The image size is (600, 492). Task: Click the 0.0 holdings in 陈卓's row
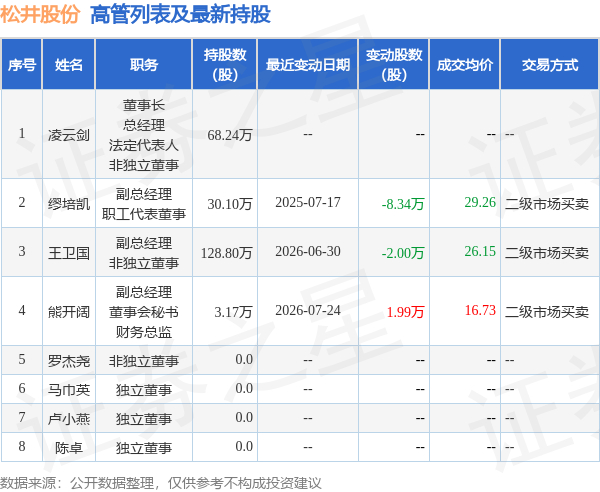(x=244, y=446)
